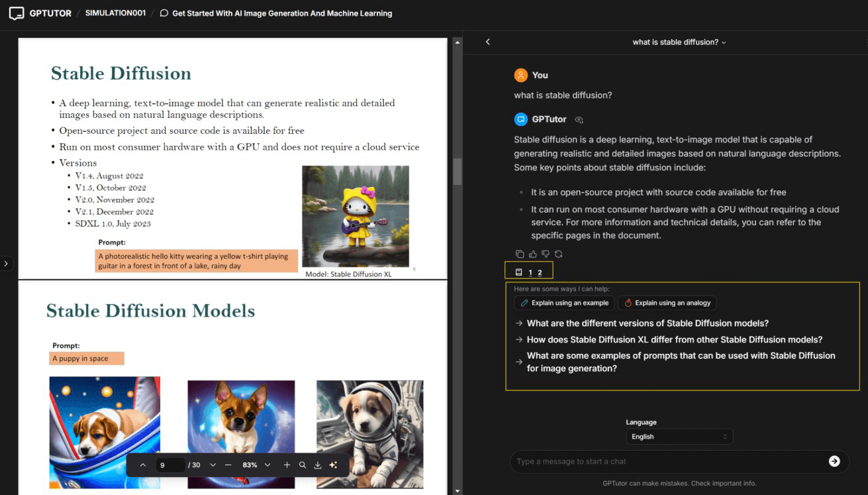Open GPTUTOR home in breadcrumb
The image size is (868, 495).
(x=50, y=13)
